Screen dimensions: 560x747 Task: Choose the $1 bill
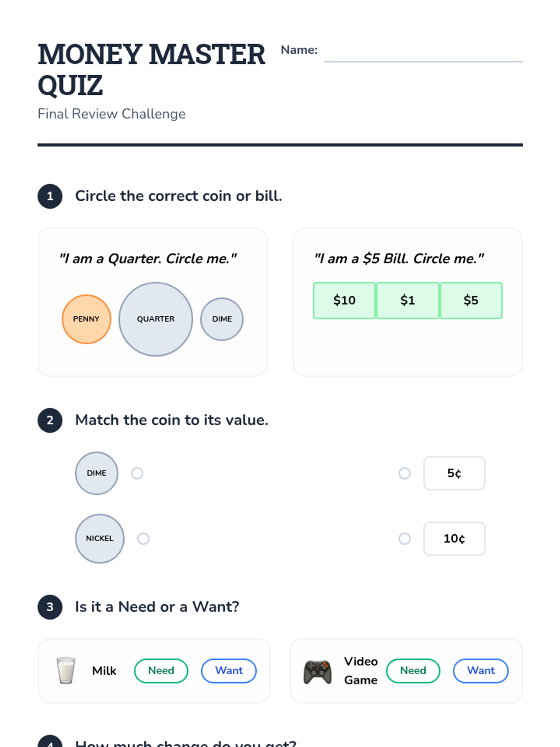408,301
